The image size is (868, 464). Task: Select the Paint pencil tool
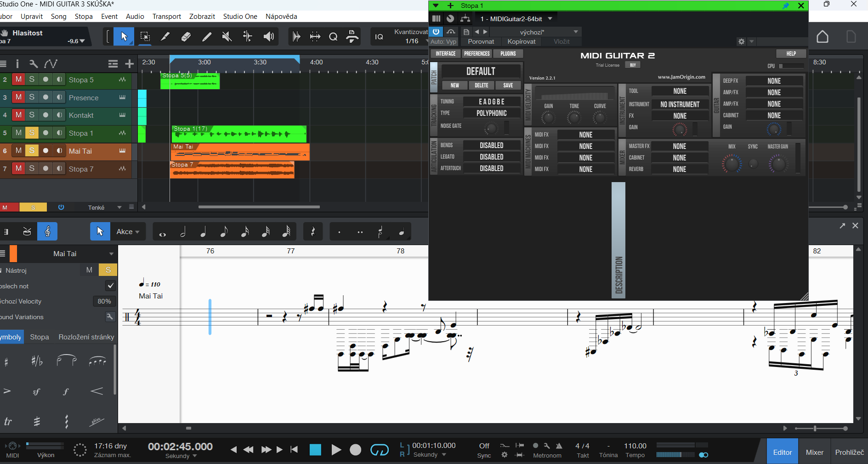207,37
